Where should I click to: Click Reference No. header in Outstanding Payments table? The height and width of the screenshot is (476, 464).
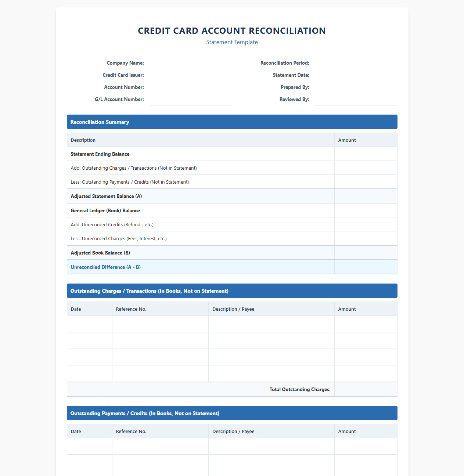point(160,431)
